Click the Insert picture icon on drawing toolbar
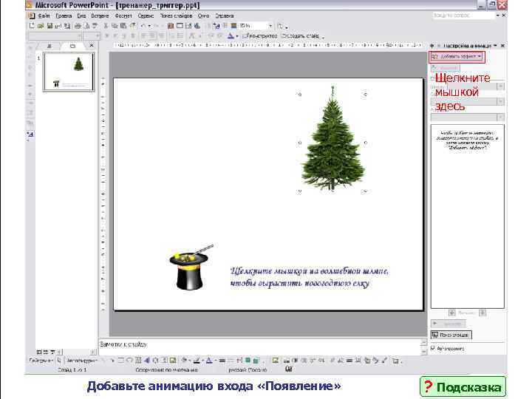Image resolution: width=532 pixels, height=399 pixels. pos(173,361)
